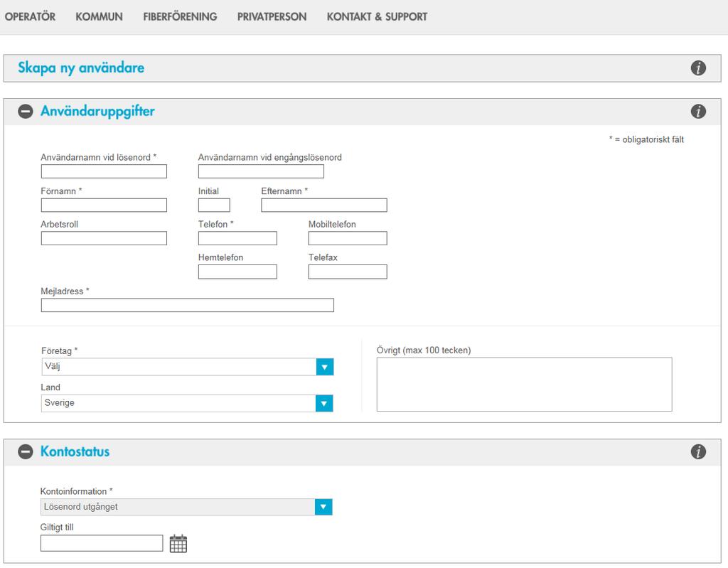Focus Användarnamn vid lösenord field
728x568 pixels.
104,171
